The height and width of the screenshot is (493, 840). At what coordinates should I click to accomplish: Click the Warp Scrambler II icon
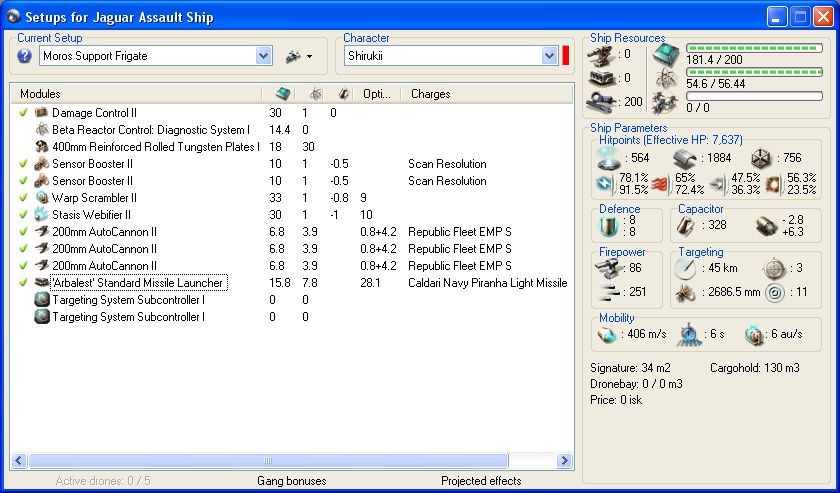pos(41,198)
